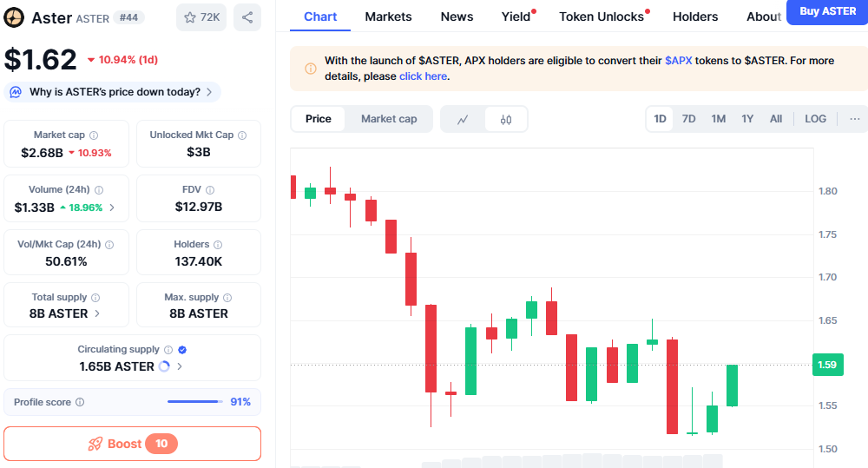Select the 7D time range
Viewport: 868px width, 468px height.
coord(688,119)
